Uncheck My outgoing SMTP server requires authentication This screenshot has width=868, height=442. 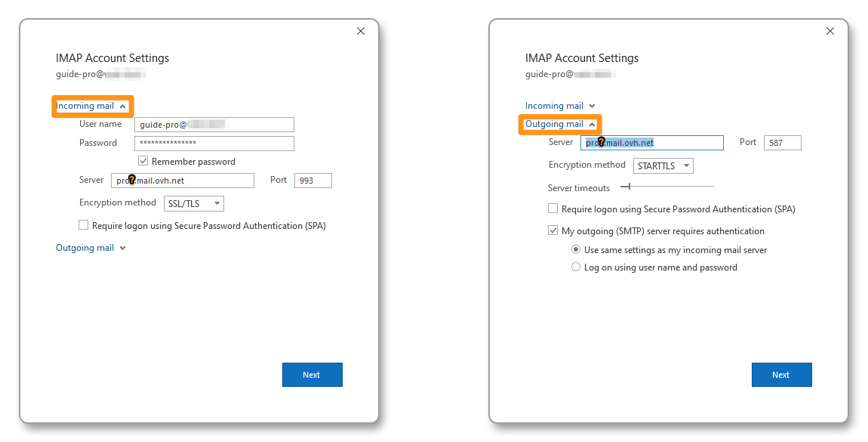tap(553, 231)
